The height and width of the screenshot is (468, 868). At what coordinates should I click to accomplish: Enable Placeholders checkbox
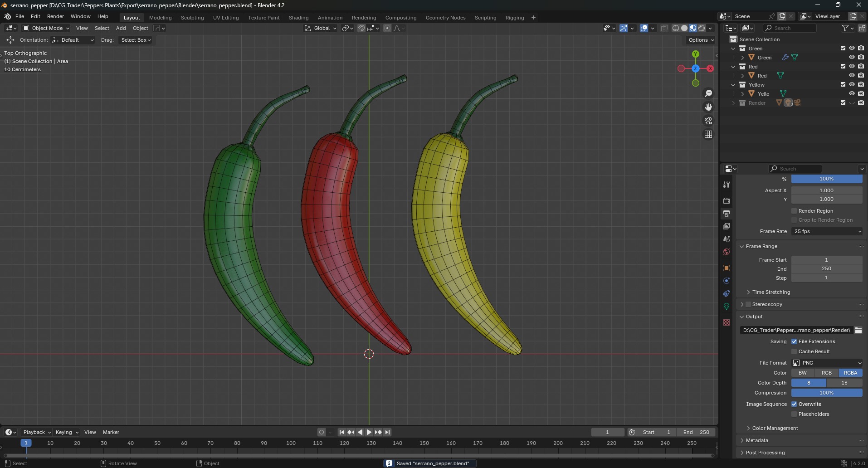point(794,414)
